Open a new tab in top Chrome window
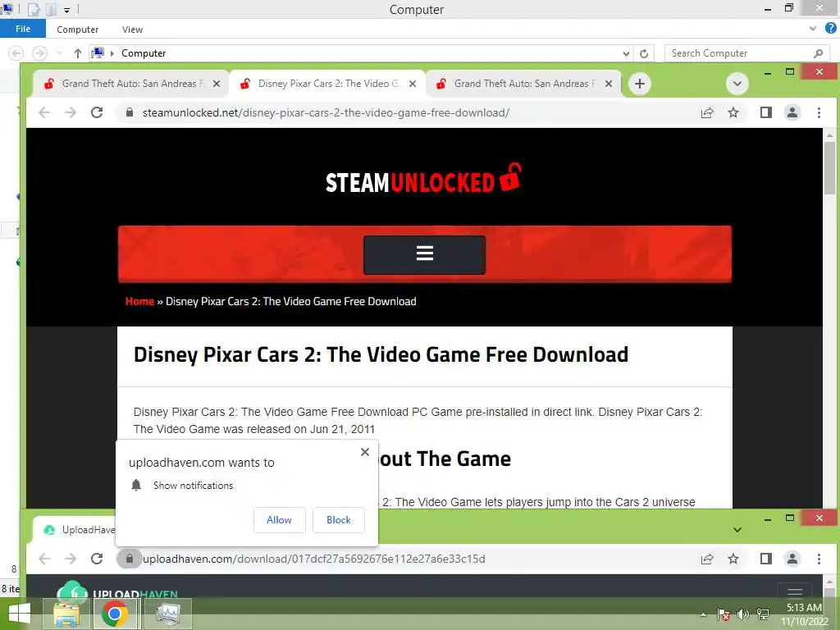Screen dimensions: 840x630 (640, 84)
